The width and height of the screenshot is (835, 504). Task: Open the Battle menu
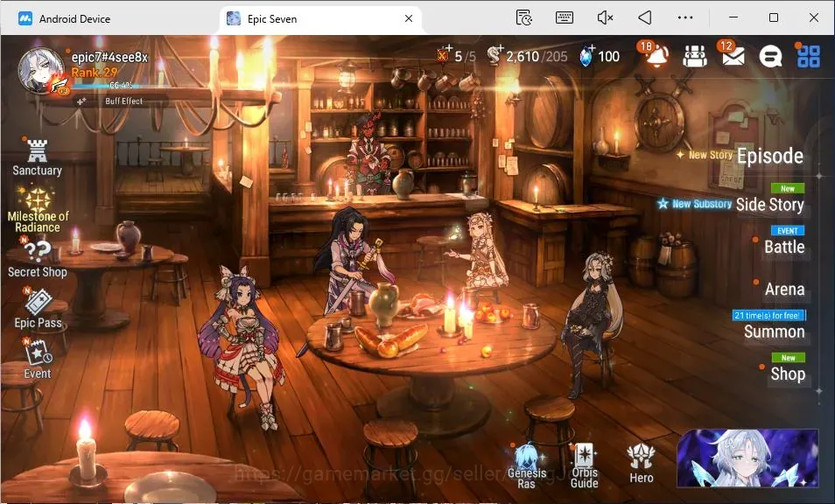[784, 247]
